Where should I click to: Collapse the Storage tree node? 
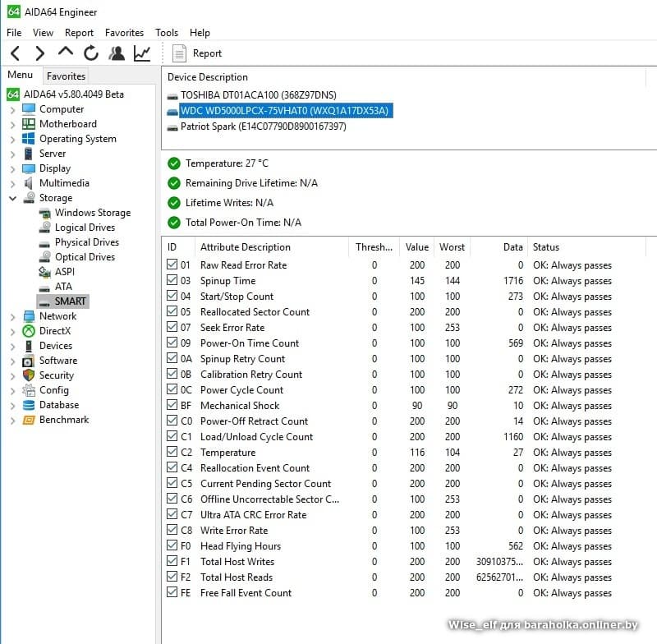12,198
